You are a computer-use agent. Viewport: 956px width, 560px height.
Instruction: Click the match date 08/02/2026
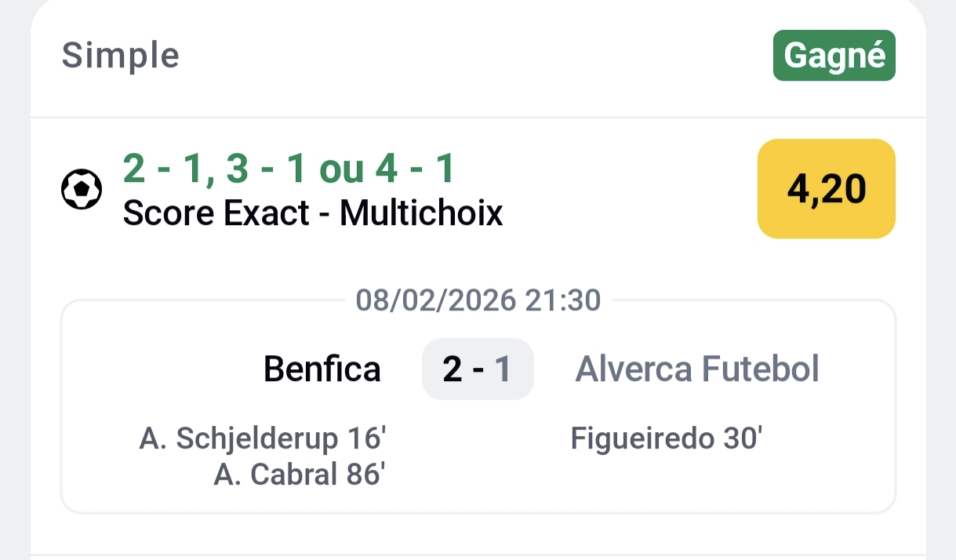pyautogui.click(x=436, y=300)
